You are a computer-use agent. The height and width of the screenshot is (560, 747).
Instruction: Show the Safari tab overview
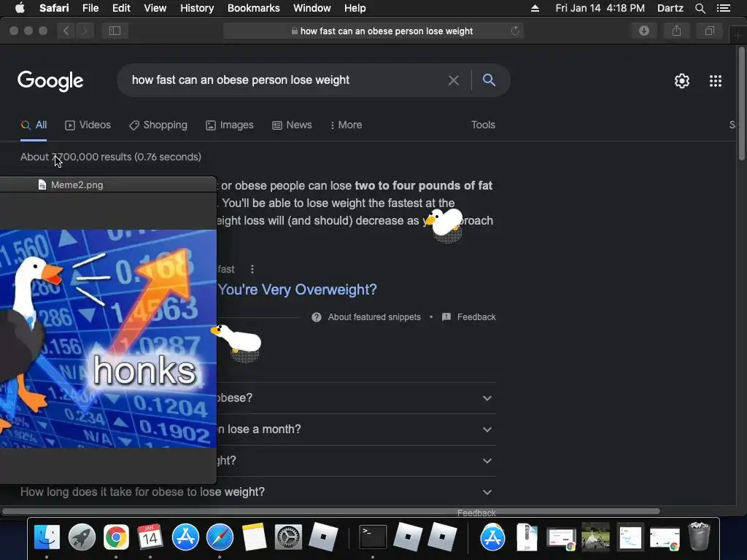(709, 31)
